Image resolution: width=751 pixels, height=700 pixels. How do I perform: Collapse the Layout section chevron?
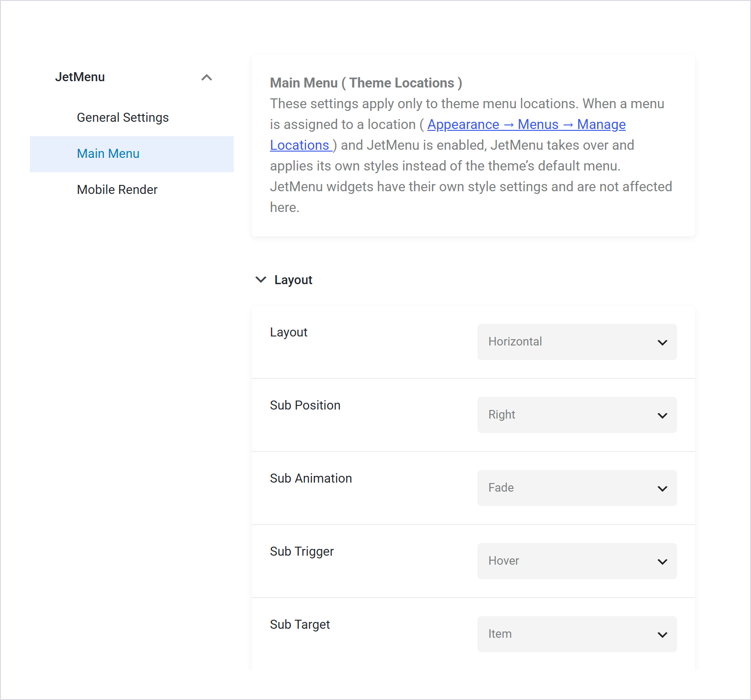[x=261, y=280]
